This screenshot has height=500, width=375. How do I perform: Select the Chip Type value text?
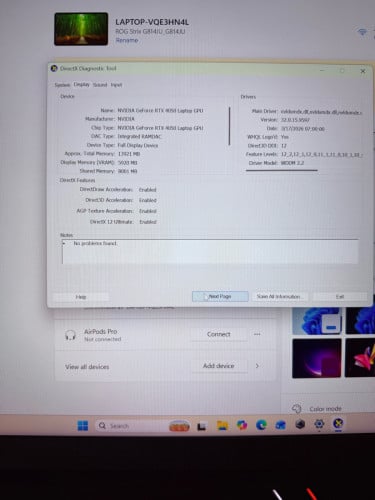160,128
